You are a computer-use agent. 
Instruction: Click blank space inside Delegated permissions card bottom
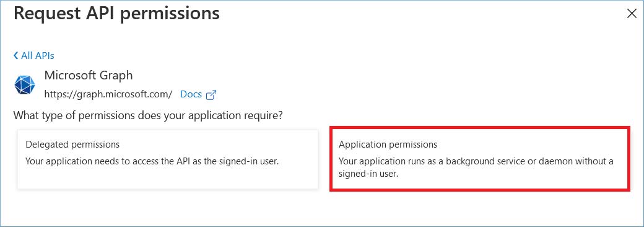pos(168,179)
